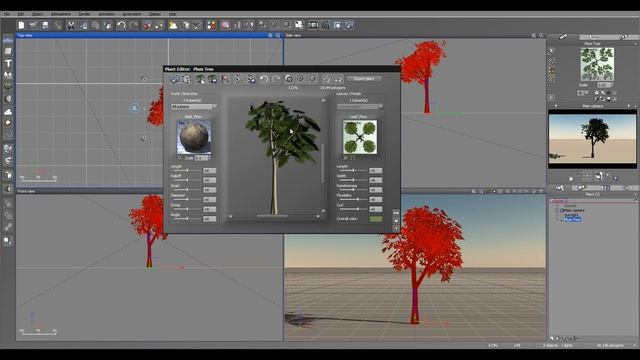640x360 pixels.
Task: Open the Animation menu
Action: tap(107, 14)
